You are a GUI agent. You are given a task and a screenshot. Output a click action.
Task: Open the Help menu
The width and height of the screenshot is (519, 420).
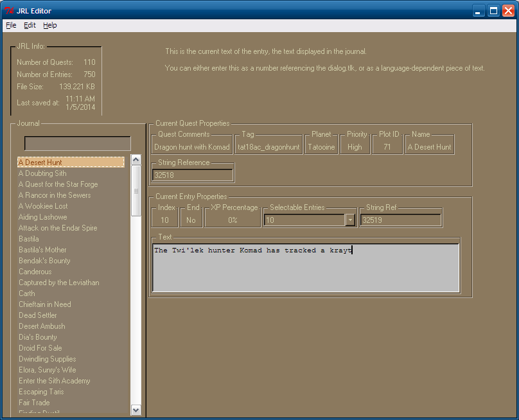click(x=50, y=25)
